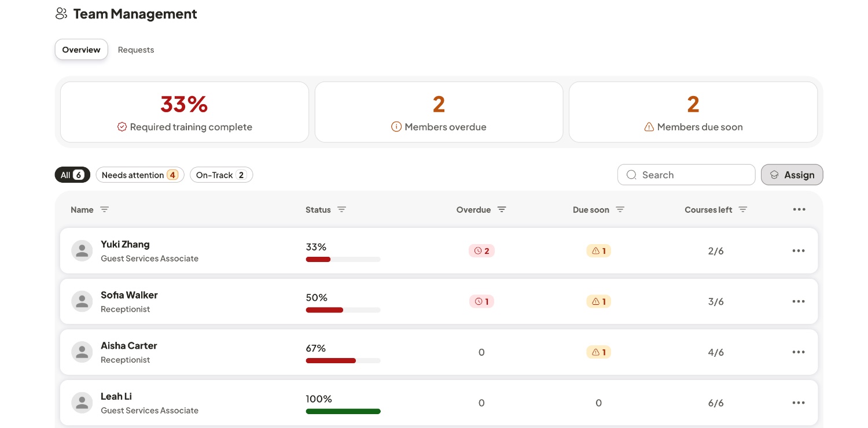
Task: Click Yuki Zhang's 33% progress bar
Action: [x=343, y=259]
